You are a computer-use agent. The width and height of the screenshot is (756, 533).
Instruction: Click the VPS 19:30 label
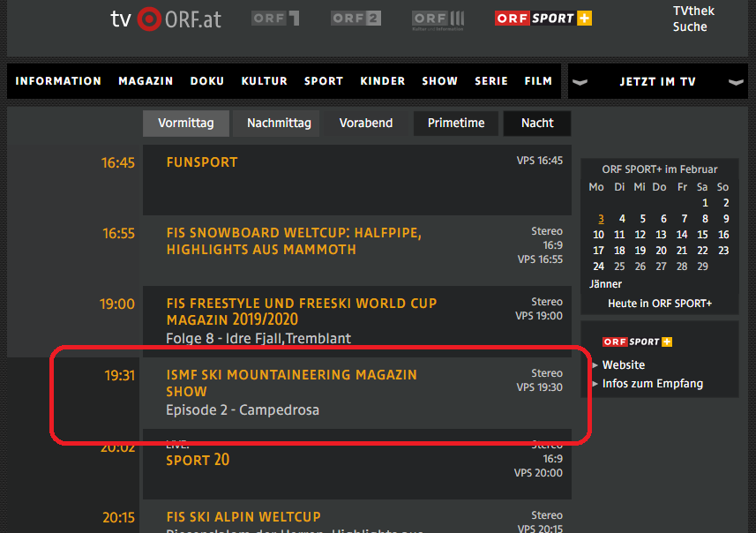pos(539,387)
